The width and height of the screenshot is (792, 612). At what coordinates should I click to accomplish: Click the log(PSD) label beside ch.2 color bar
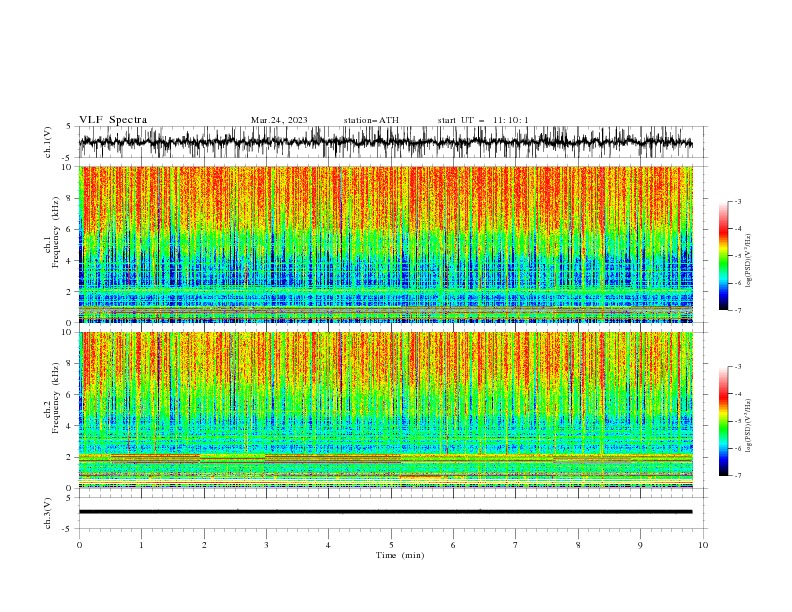coord(749,426)
